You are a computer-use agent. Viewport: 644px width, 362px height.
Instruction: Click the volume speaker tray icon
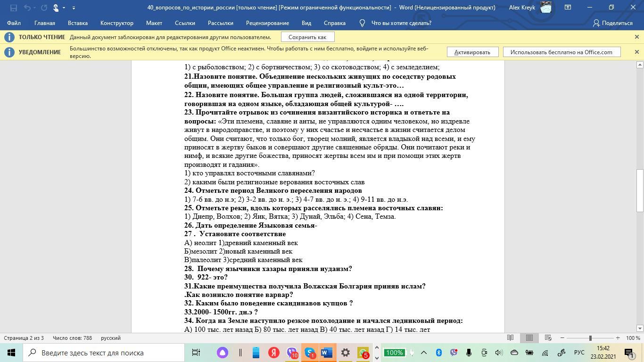coord(499,353)
